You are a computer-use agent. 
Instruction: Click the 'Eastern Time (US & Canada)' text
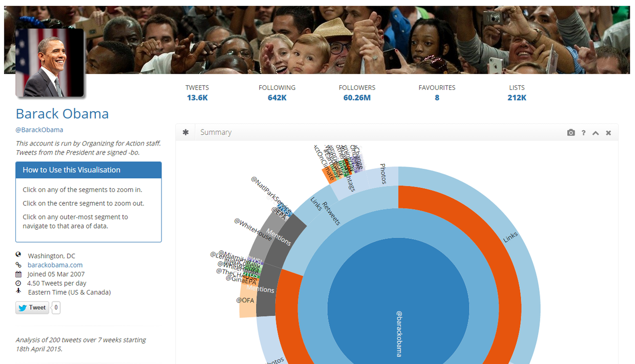[x=69, y=292]
